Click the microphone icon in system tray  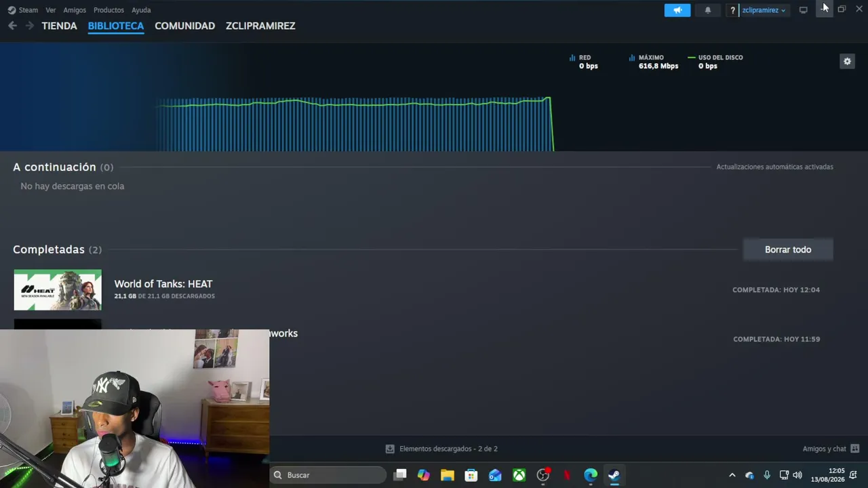(767, 475)
